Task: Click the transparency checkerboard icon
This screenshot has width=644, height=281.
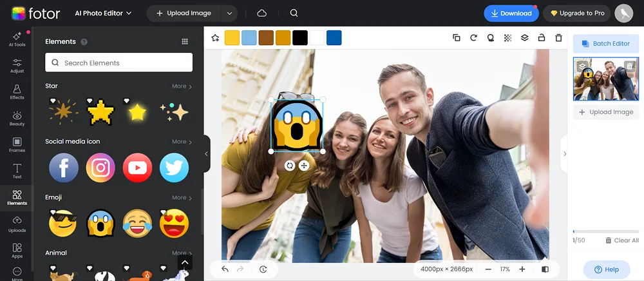Action: (507, 38)
